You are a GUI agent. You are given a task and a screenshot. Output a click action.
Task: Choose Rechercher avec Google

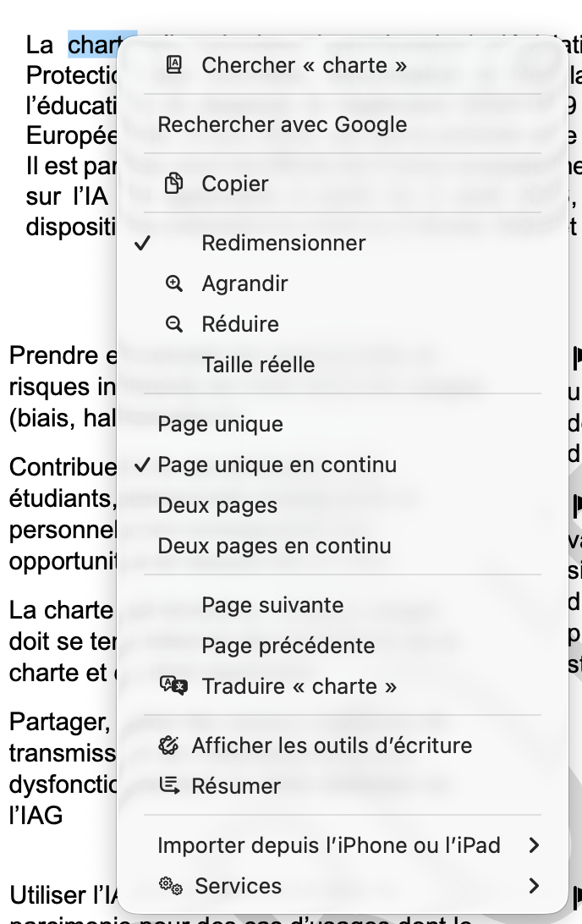tap(283, 124)
